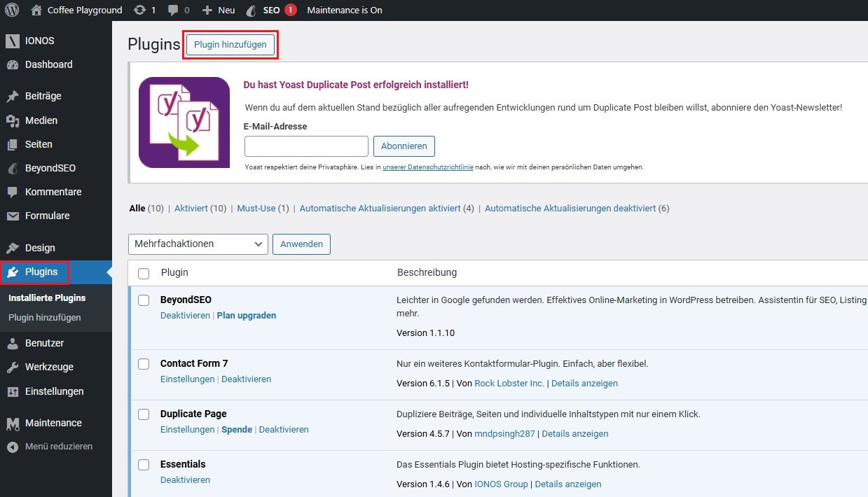Open Installierte Plugins submenu item
868x497 pixels.
coord(47,297)
